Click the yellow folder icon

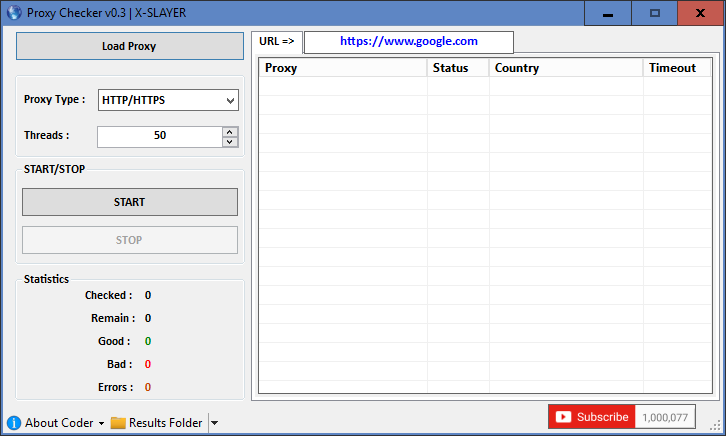coord(118,423)
